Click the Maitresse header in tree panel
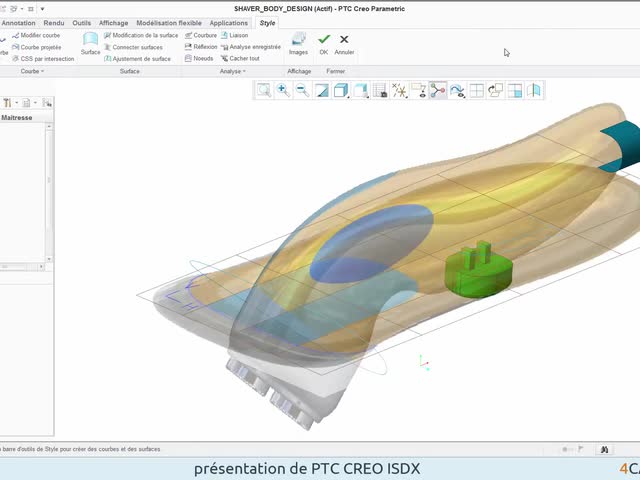 16,118
